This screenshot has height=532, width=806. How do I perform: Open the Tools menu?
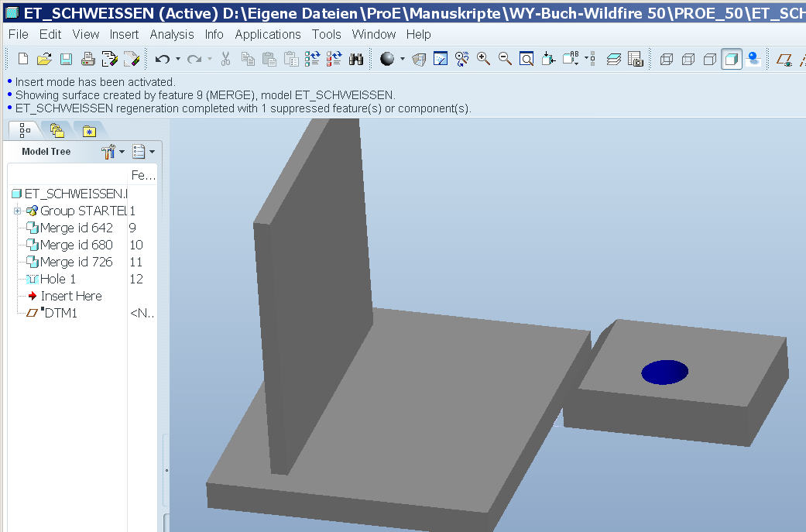click(x=327, y=34)
